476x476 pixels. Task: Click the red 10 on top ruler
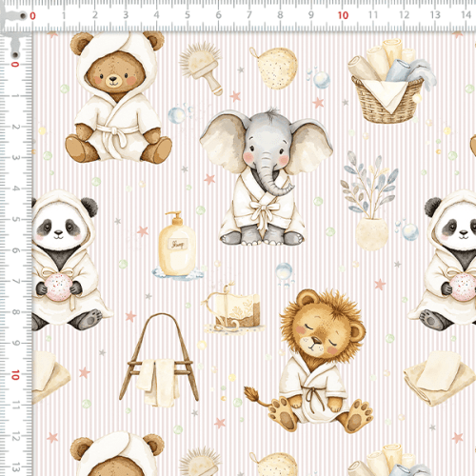pyautogui.click(x=343, y=15)
